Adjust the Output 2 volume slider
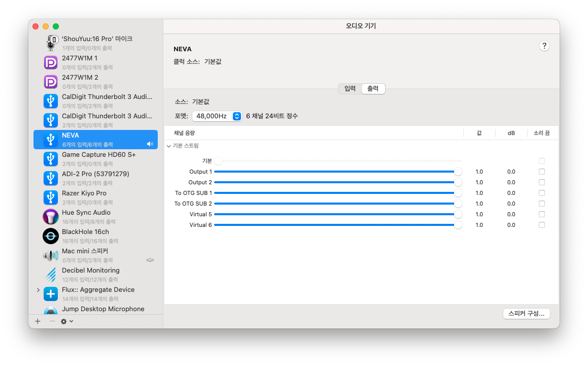The height and width of the screenshot is (366, 588). pyautogui.click(x=338, y=182)
